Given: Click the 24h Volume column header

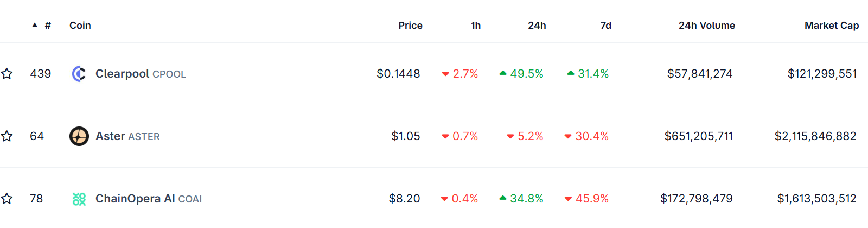Looking at the screenshot, I should click(706, 26).
